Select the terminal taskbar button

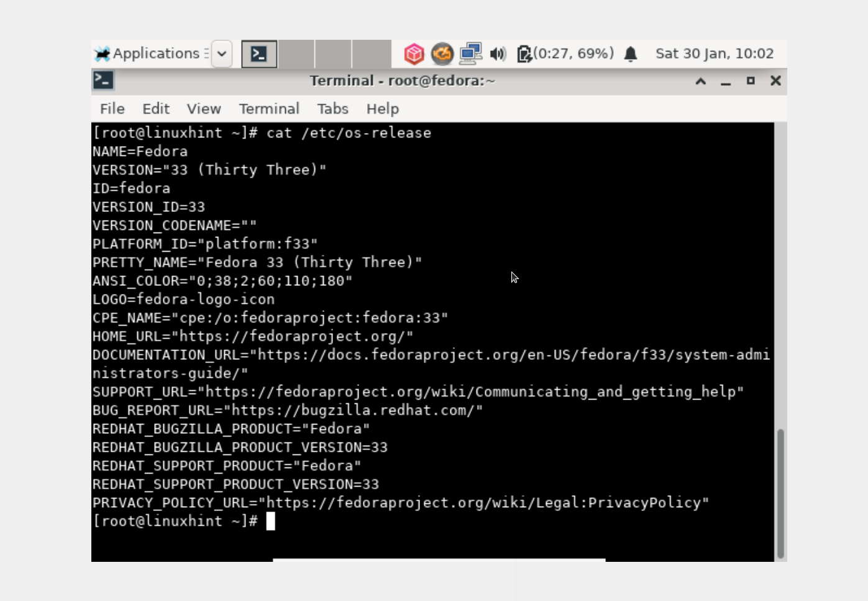259,53
